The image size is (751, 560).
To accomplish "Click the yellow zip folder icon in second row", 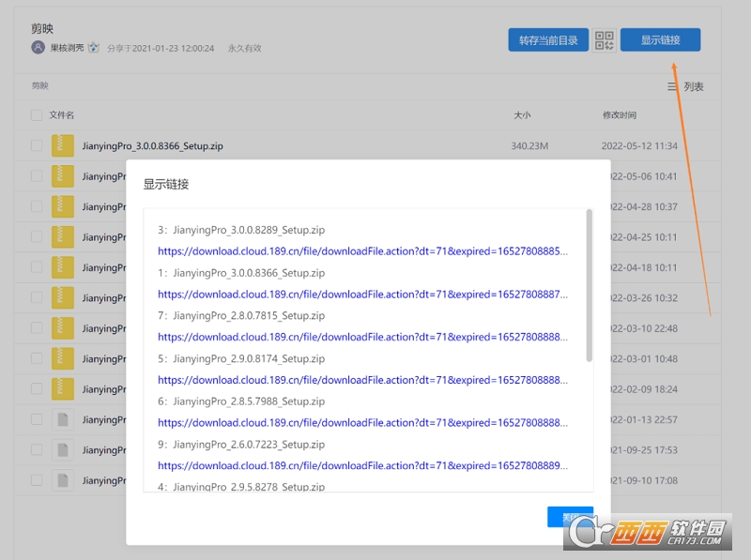I will (x=63, y=175).
